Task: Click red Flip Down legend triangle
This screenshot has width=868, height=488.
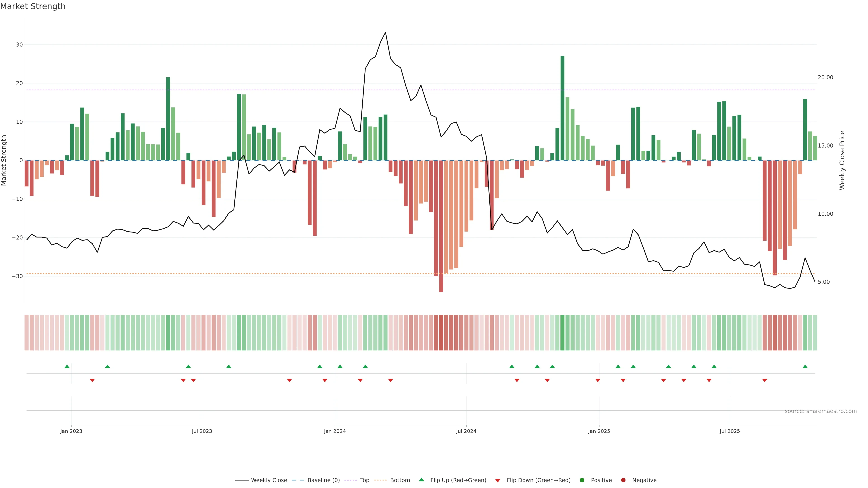Action: tap(498, 480)
